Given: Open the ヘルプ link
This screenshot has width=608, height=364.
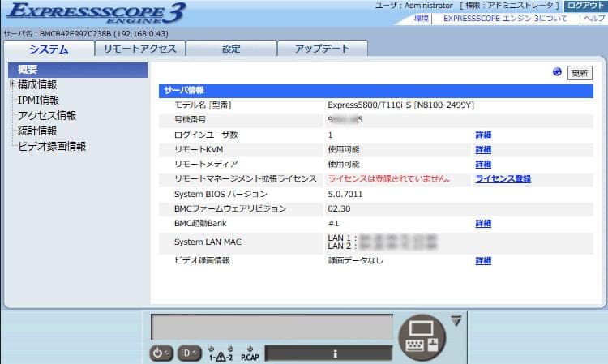Looking at the screenshot, I should coord(594,18).
